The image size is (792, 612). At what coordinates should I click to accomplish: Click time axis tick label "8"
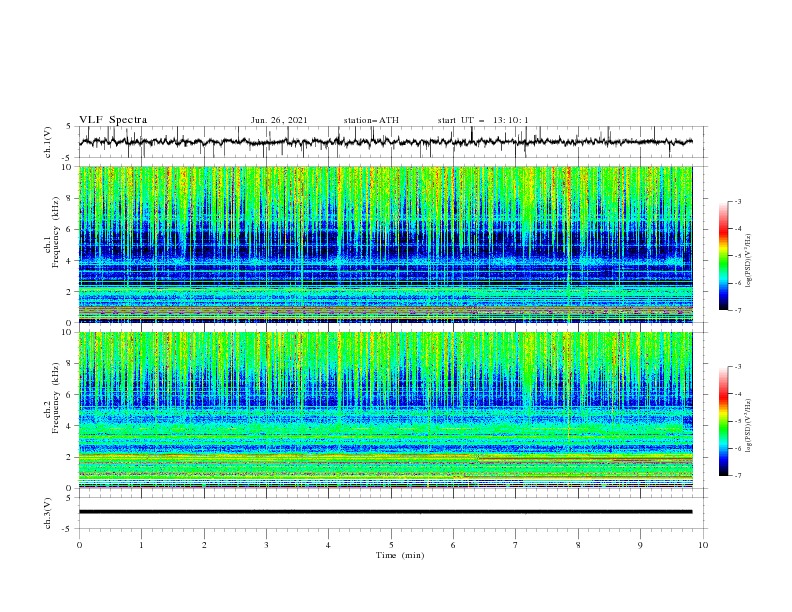click(x=578, y=545)
